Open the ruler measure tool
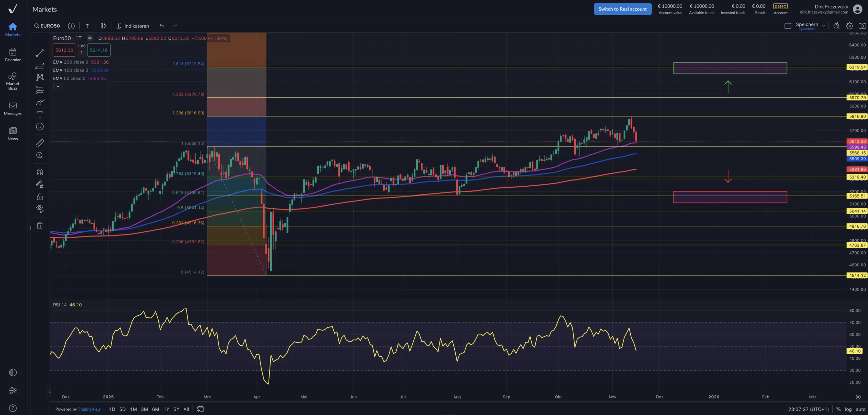 40,143
